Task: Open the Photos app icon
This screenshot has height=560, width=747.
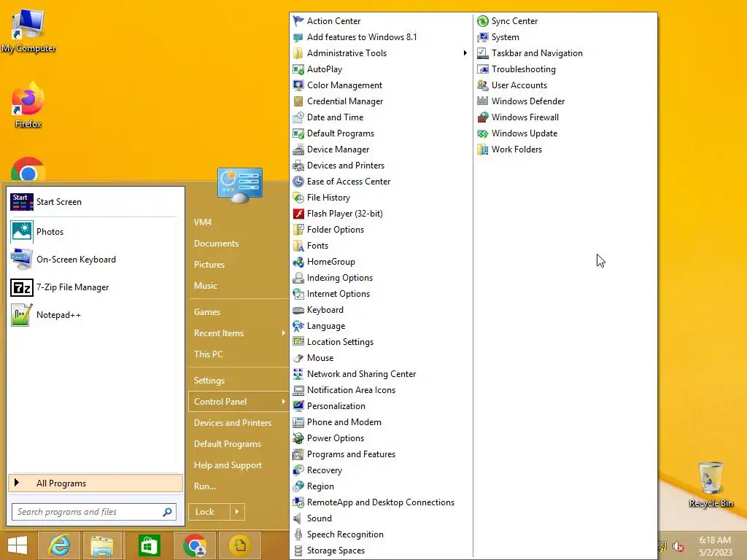Action: 22,232
